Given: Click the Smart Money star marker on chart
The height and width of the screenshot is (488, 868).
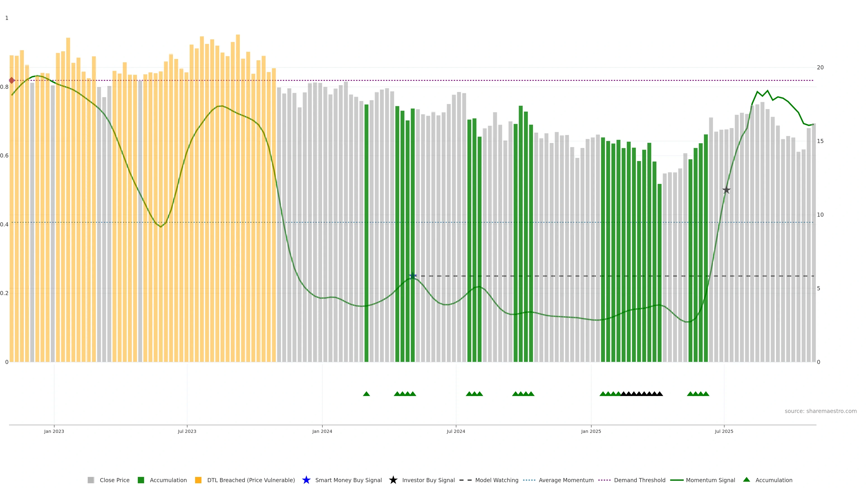Looking at the screenshot, I should [413, 276].
